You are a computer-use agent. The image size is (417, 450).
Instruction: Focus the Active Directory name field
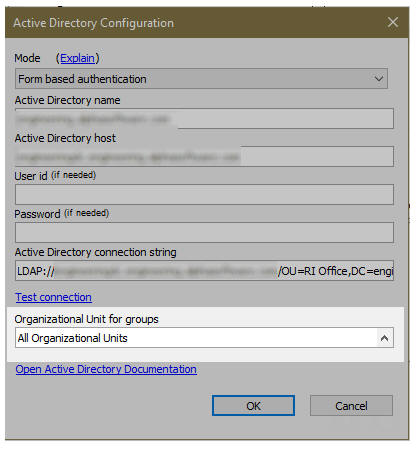pyautogui.click(x=204, y=118)
